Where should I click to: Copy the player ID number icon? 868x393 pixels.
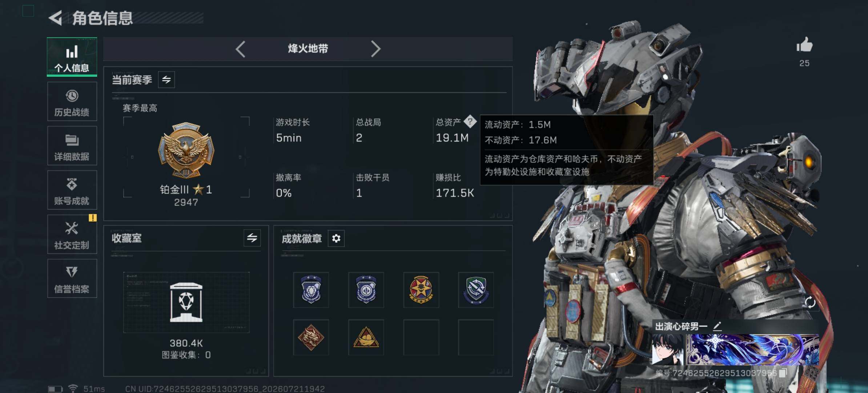tap(783, 373)
